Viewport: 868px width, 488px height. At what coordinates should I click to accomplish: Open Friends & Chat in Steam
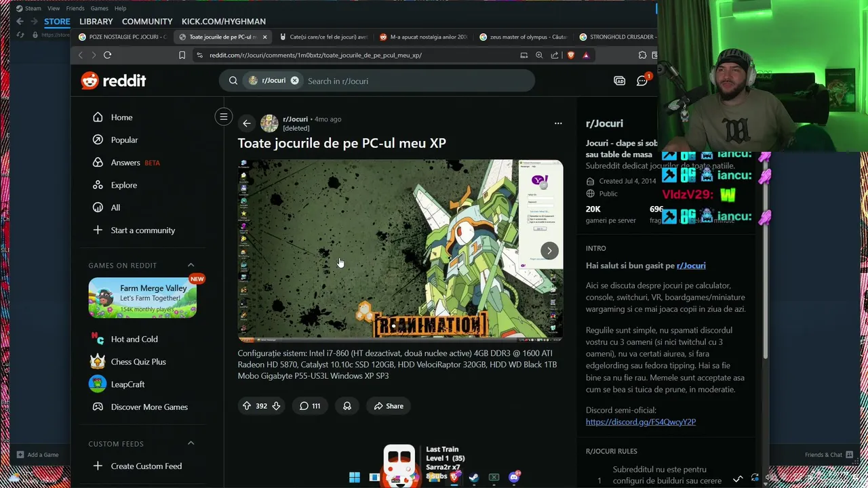827,455
